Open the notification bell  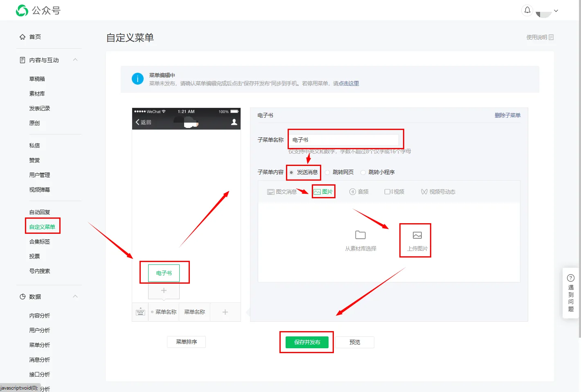pos(527,10)
